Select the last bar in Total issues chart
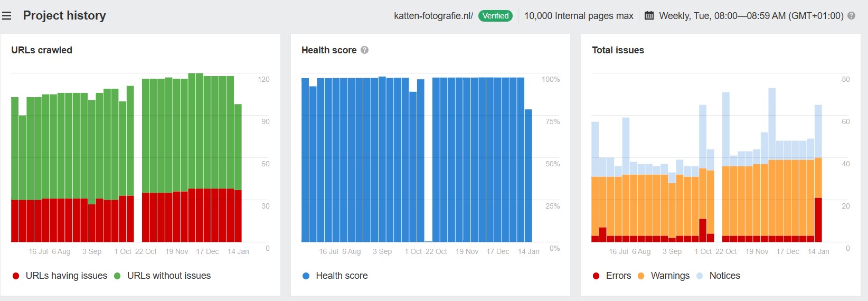The image size is (868, 301). tap(818, 174)
